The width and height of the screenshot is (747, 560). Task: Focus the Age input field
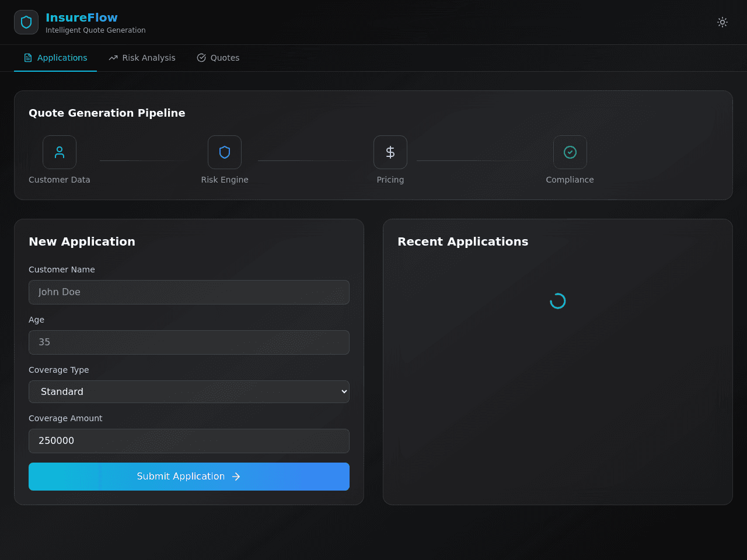pos(189,342)
